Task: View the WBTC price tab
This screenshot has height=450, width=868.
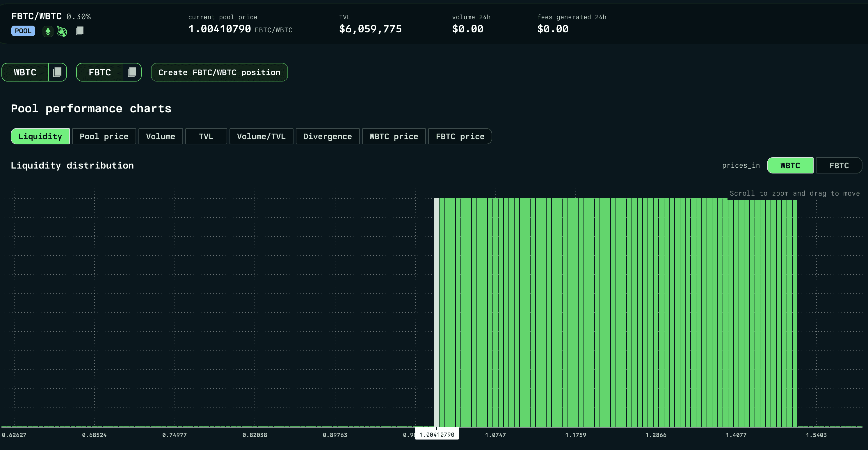Action: point(394,136)
